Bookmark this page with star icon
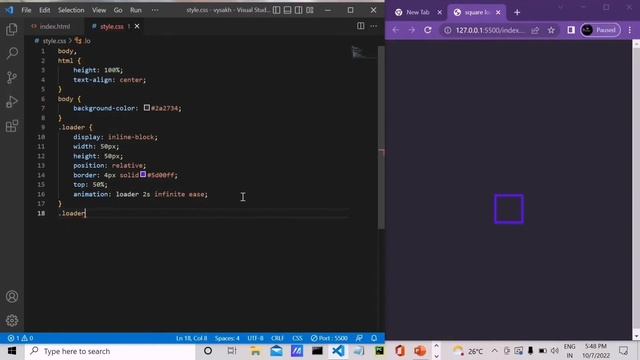 point(551,30)
